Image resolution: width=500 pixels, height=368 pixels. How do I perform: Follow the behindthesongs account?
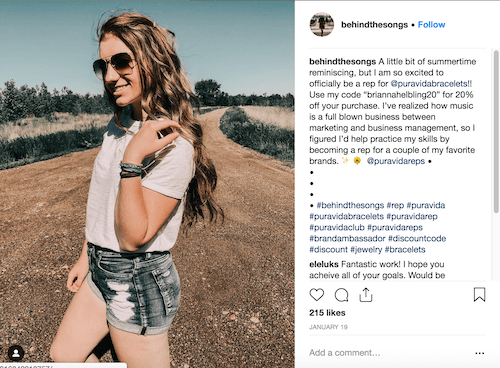pos(431,25)
